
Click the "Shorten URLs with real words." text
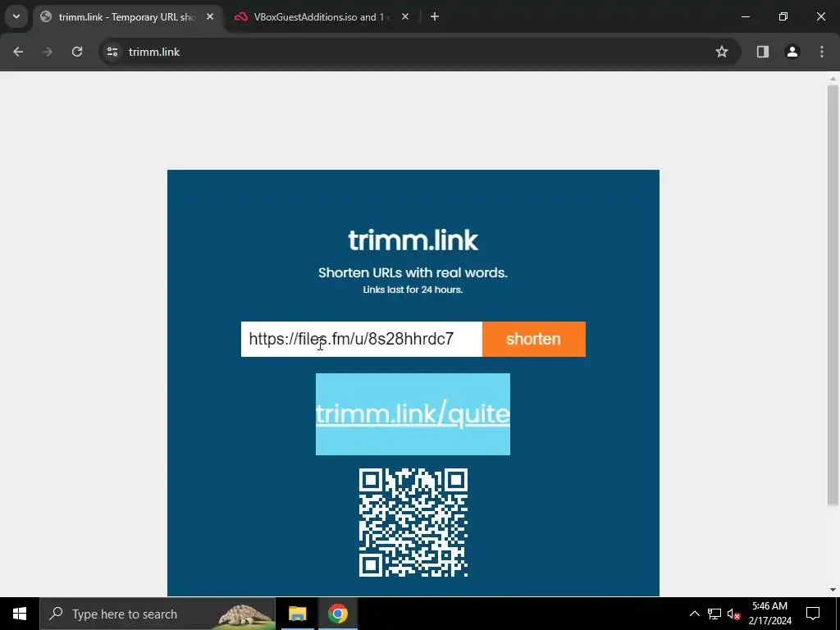(x=413, y=272)
